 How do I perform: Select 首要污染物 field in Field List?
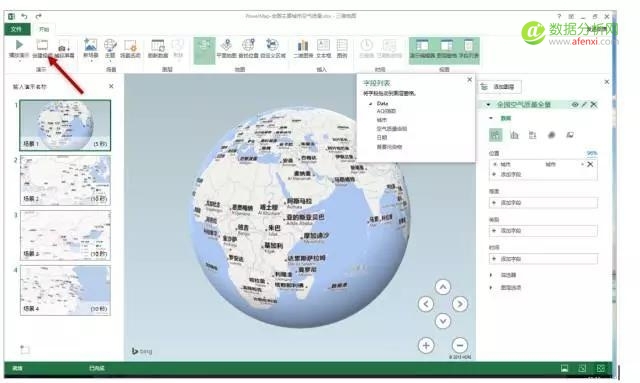389,147
